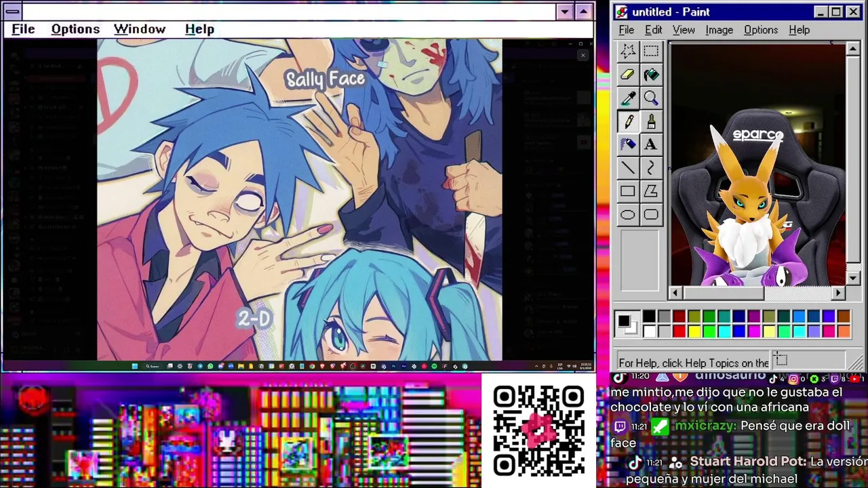Click Paint canvas scroll up arrow
Viewport: 868px width, 488px height.
pos(853,49)
